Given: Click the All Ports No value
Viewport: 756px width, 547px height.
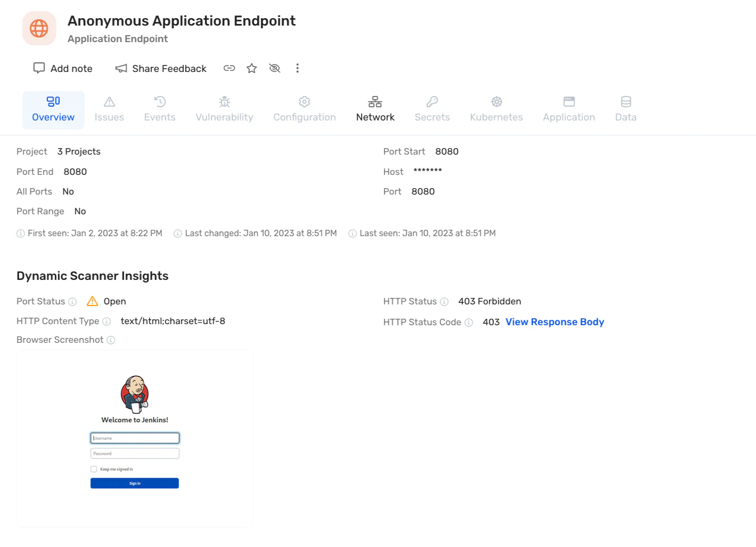Looking at the screenshot, I should tap(68, 191).
